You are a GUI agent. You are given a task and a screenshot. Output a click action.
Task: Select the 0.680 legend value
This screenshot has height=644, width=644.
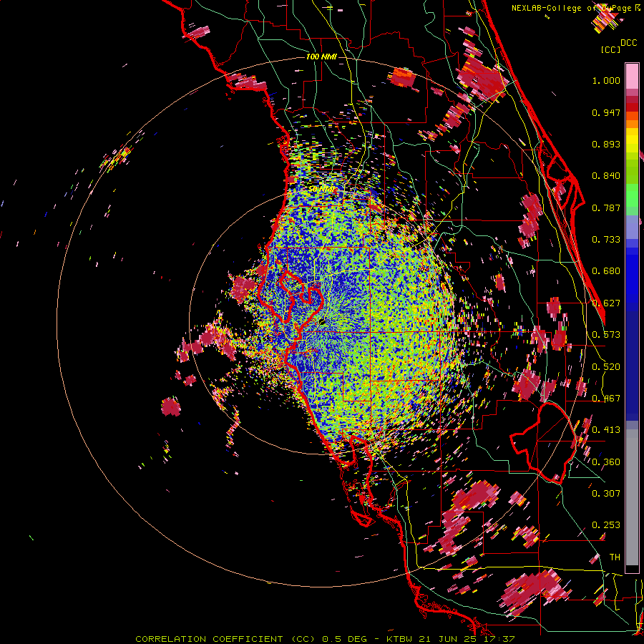pos(606,271)
